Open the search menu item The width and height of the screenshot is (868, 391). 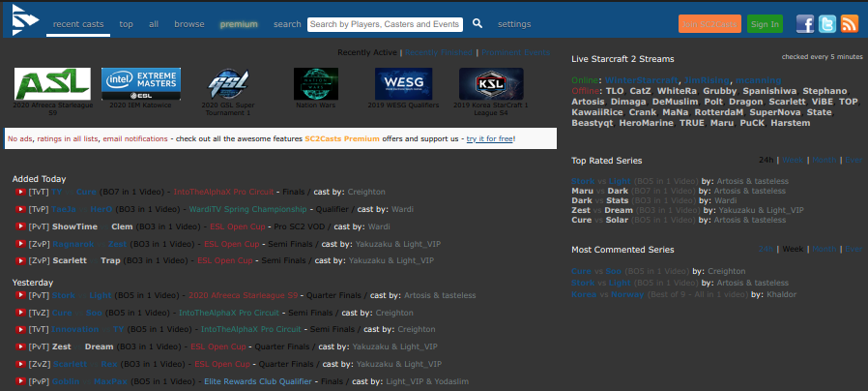click(x=287, y=24)
